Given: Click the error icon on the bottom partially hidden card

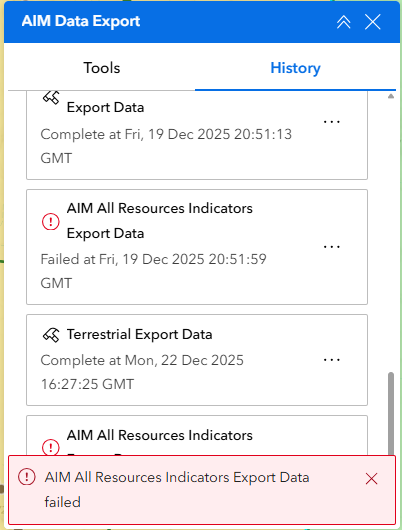Looking at the screenshot, I should 51,447.
